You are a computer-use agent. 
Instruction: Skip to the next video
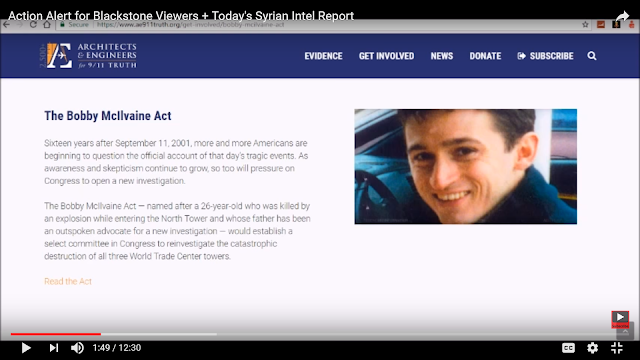click(53, 348)
